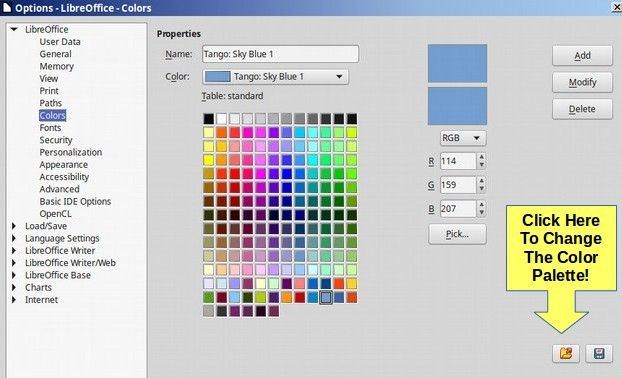The image size is (622, 378).
Task: Open the RGB color model dropdown
Action: click(463, 138)
